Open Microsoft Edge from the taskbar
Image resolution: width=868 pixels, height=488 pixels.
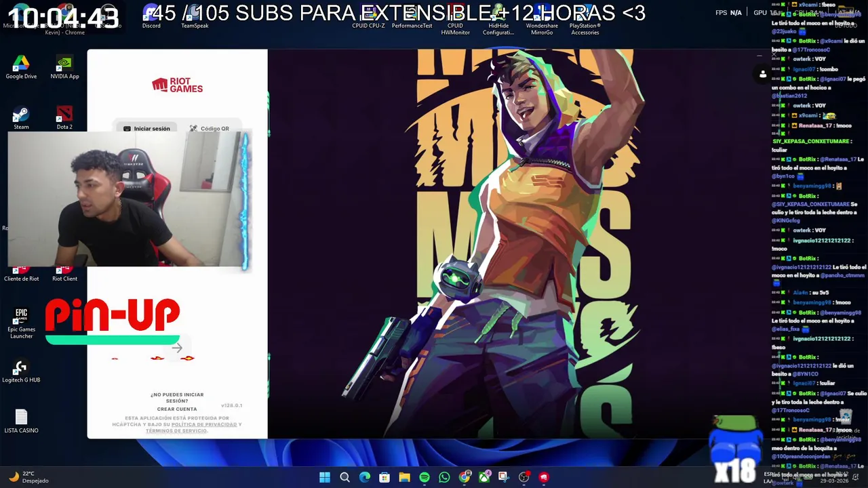[365, 477]
